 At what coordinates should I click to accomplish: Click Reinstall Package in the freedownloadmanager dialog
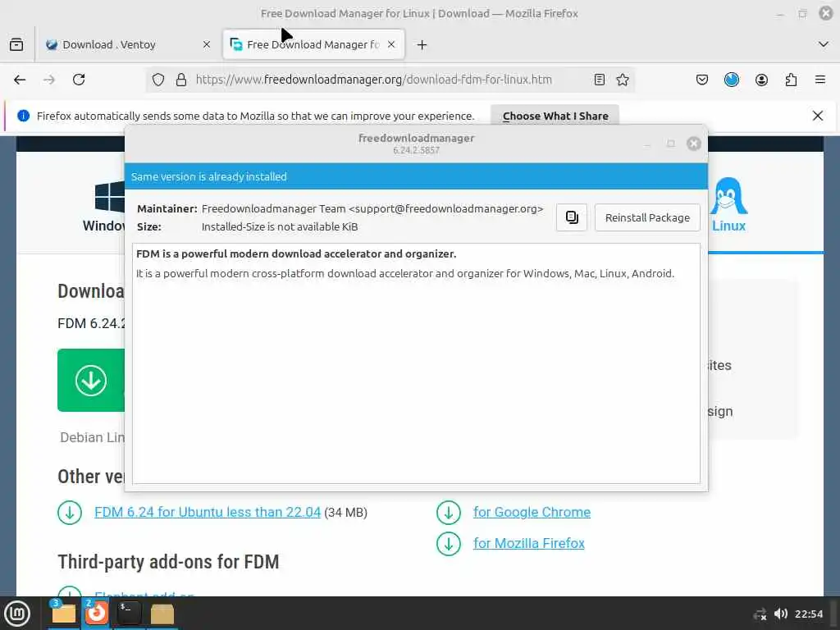click(x=647, y=217)
